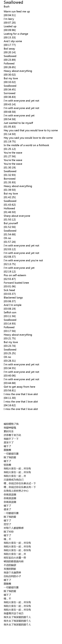Click the song title Swallowed
Image resolution: width=62 pixels, height=644 pixels.
(x=13, y=2)
